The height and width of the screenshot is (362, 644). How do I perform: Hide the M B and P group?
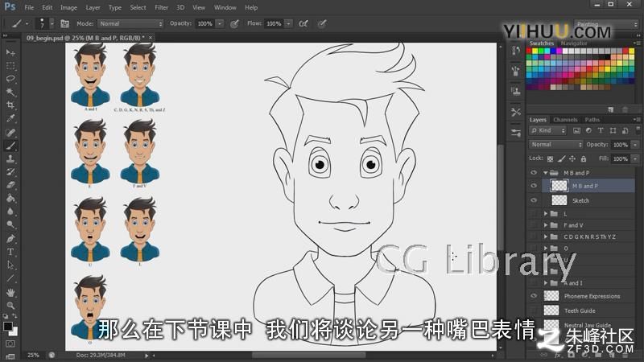[534, 173]
